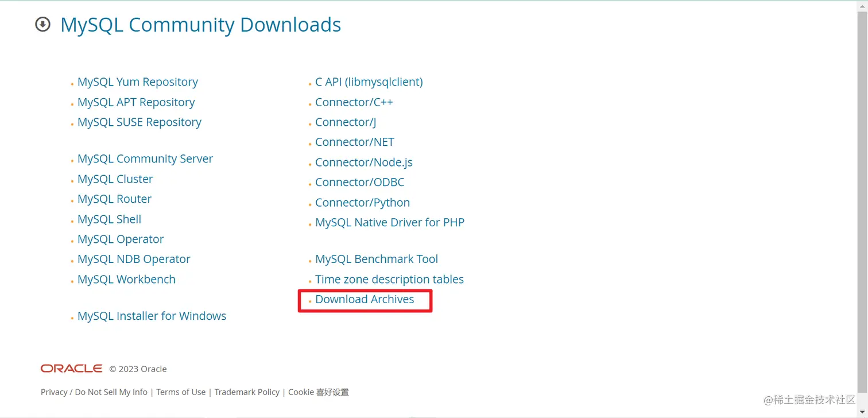Open MySQL NDB Operator link
The image size is (868, 418).
tap(134, 260)
